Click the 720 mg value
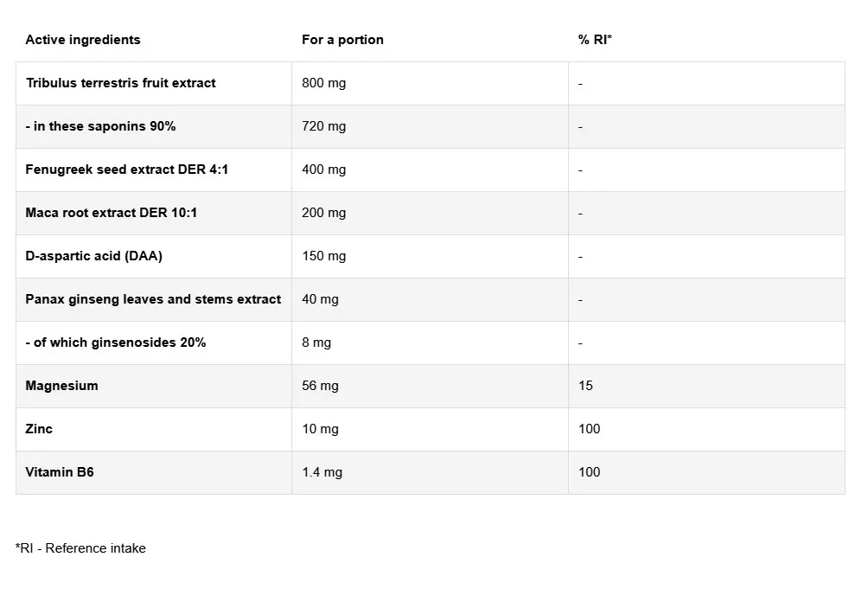Viewport: 868px width, 589px height. pos(323,126)
